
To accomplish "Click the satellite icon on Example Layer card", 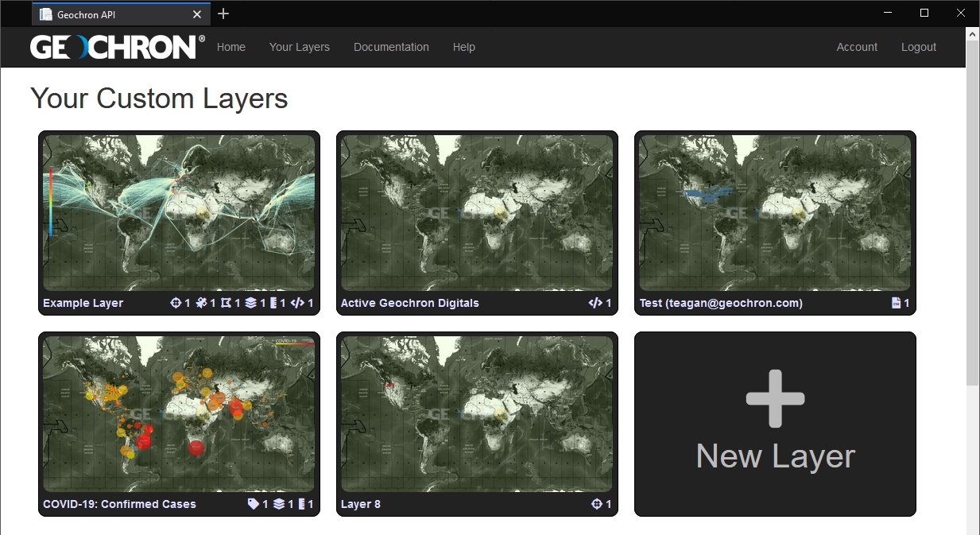I will click(x=201, y=303).
